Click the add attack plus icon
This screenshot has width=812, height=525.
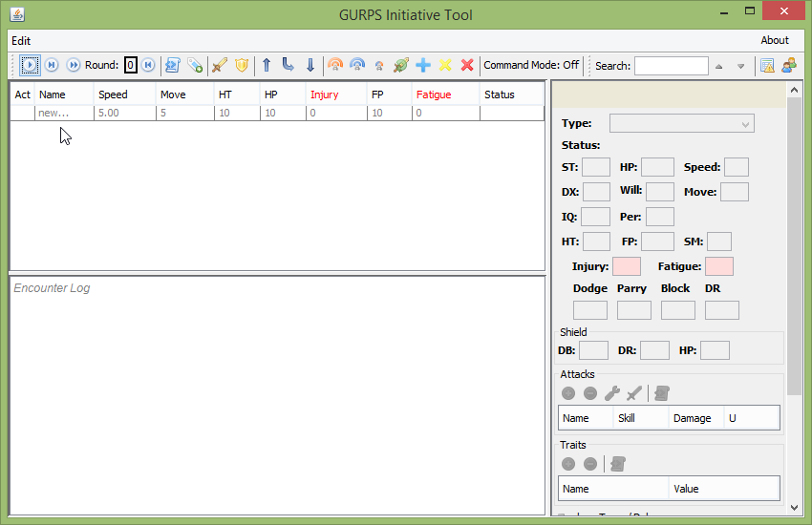pyautogui.click(x=568, y=393)
